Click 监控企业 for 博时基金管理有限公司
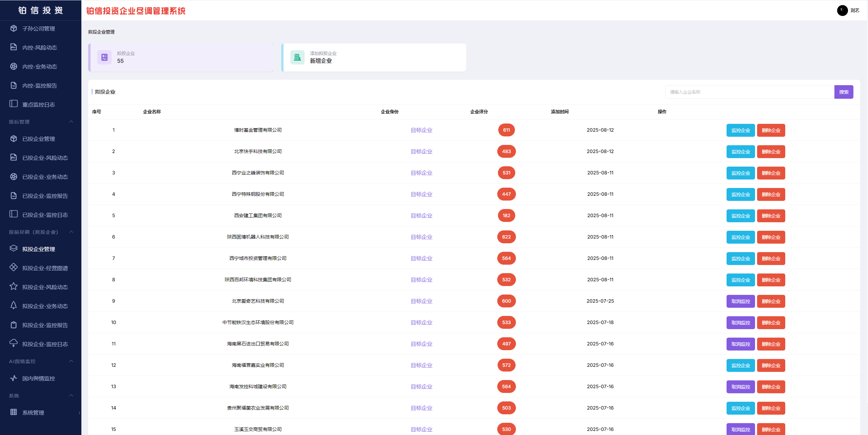This screenshot has width=868, height=435. click(x=740, y=130)
